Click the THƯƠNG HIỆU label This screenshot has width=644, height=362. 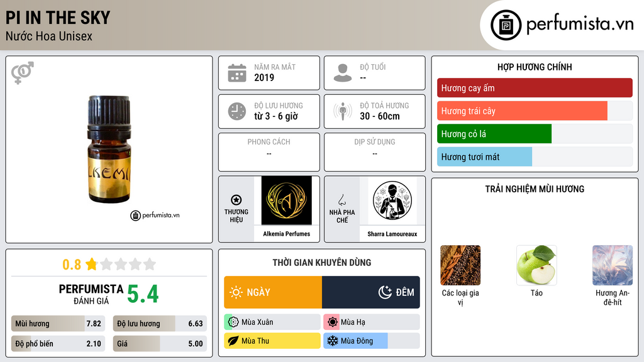pos(236,216)
